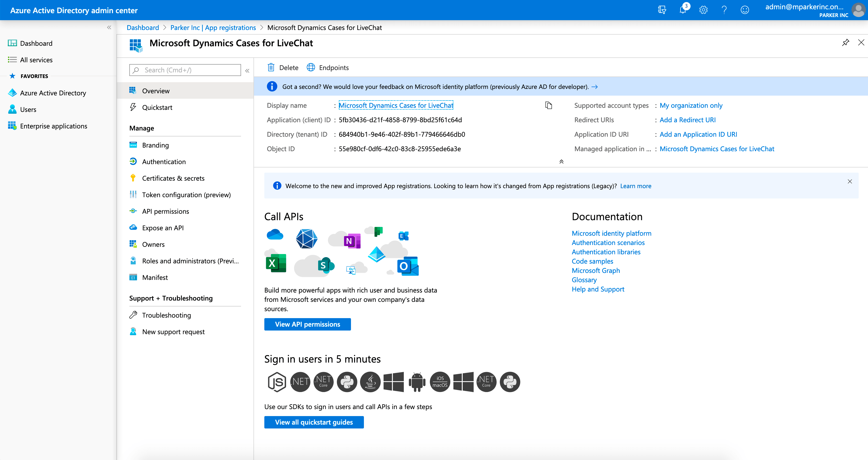Click Parker Inc | App registrations breadcrumb

[x=213, y=28]
